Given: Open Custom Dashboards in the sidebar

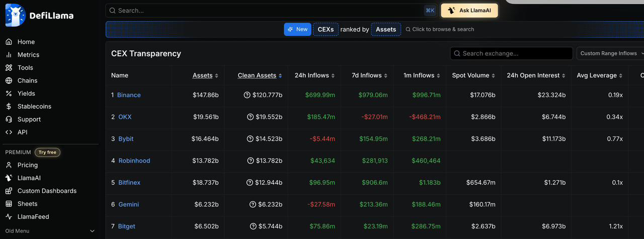Looking at the screenshot, I should (47, 191).
